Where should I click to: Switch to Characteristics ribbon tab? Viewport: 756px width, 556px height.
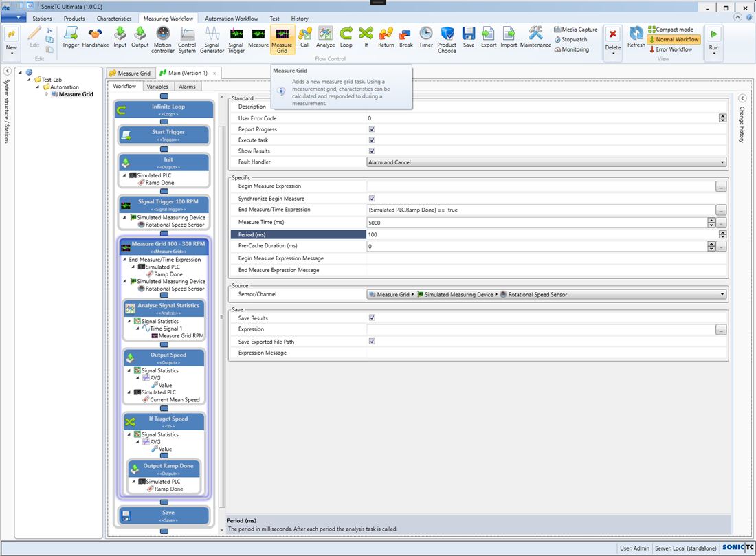coord(114,19)
